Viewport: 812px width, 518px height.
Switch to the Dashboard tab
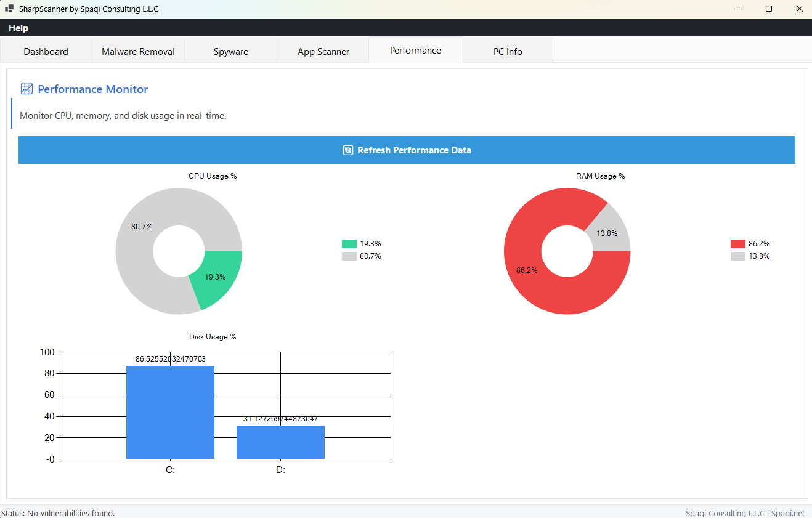46,52
